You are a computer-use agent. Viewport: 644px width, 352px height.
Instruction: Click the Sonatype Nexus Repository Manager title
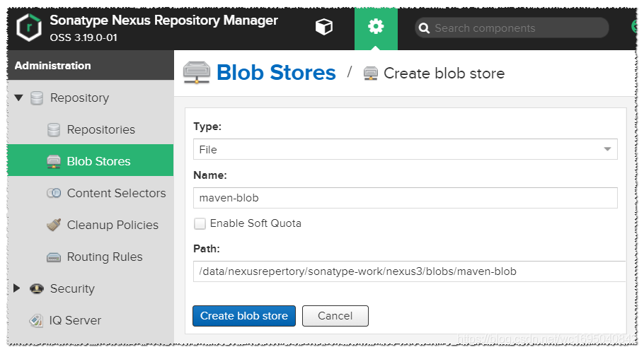pyautogui.click(x=164, y=20)
